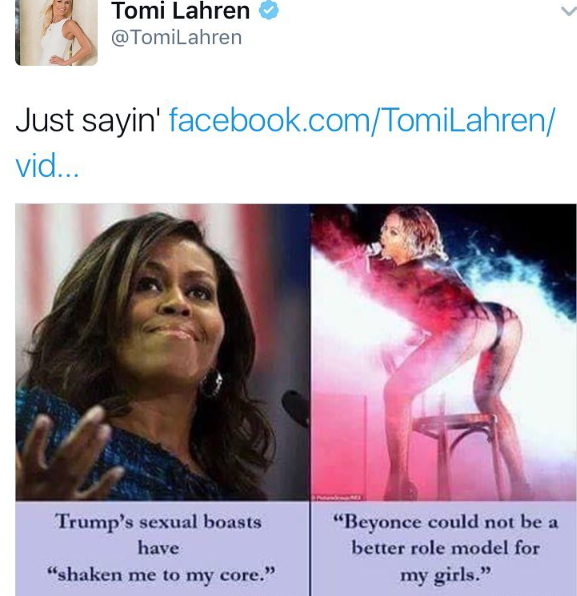
Task: Select the display name Tomi Lahren
Action: point(181,11)
